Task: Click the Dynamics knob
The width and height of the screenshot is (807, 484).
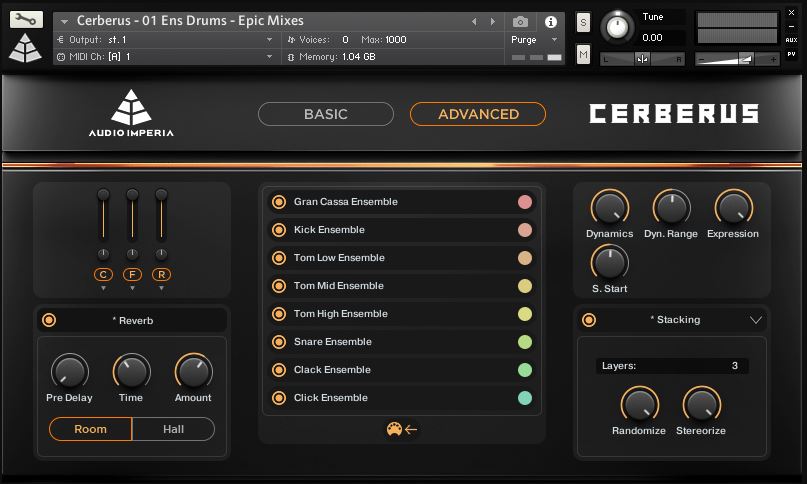Action: (x=610, y=208)
